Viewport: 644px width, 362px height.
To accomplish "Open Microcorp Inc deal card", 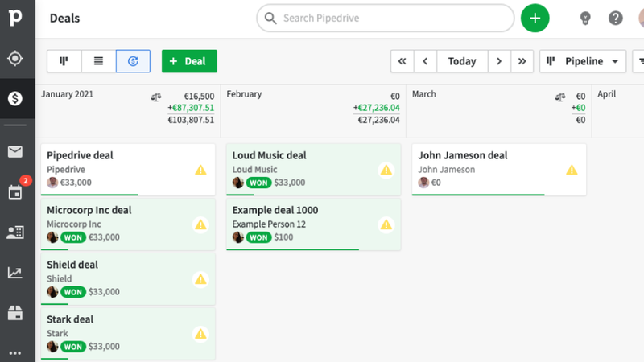I will [x=128, y=224].
